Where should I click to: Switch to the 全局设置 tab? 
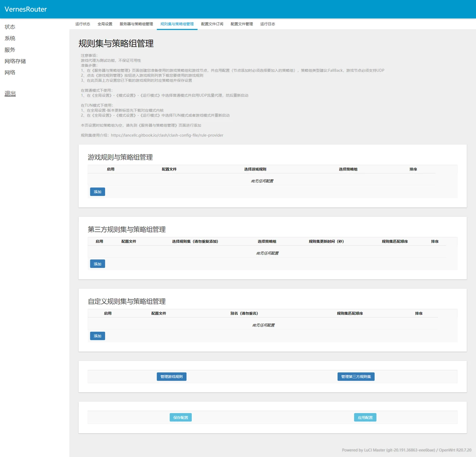click(105, 24)
